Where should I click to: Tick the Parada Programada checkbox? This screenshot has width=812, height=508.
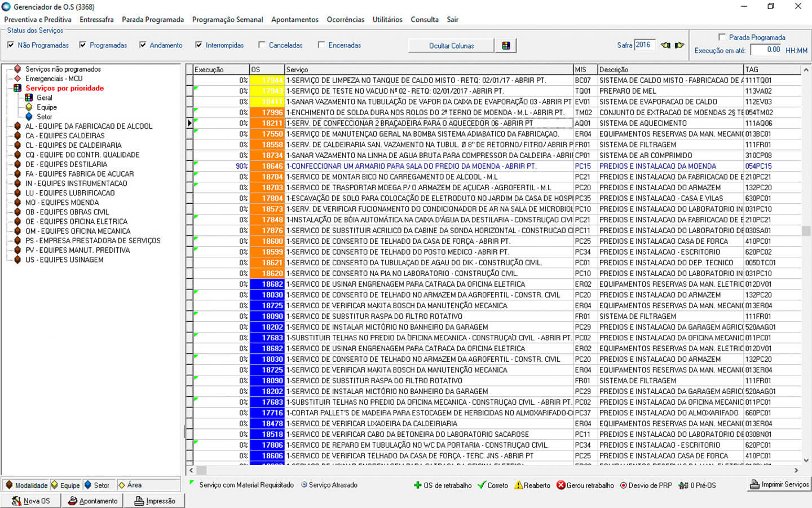click(x=722, y=37)
